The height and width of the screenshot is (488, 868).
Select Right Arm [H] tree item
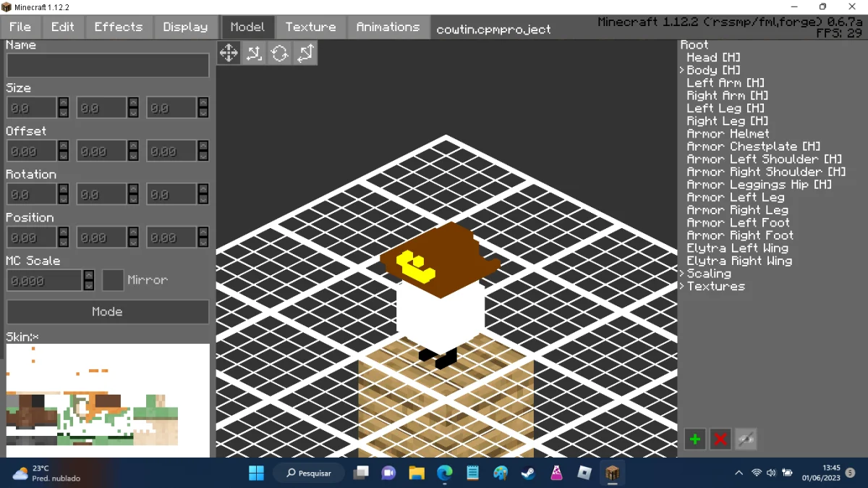click(728, 96)
